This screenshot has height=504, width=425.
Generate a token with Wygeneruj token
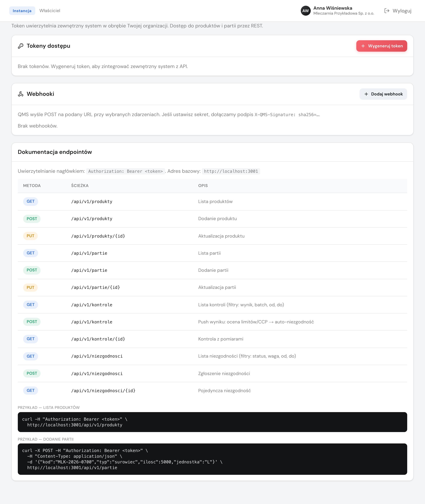click(381, 46)
